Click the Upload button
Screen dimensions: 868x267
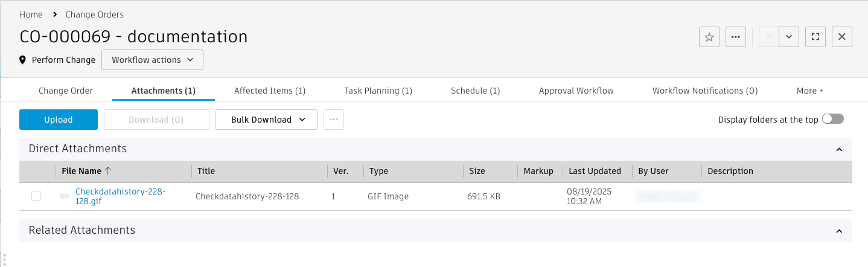point(59,120)
